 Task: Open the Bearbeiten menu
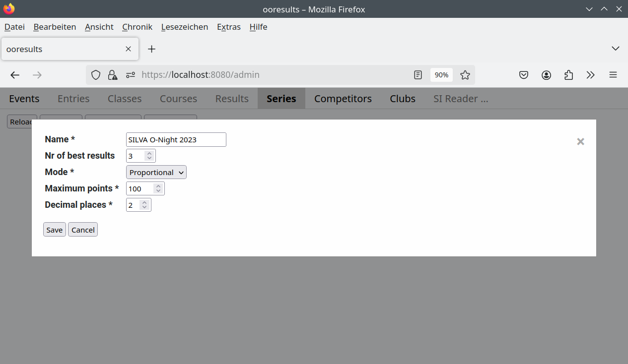coord(55,27)
